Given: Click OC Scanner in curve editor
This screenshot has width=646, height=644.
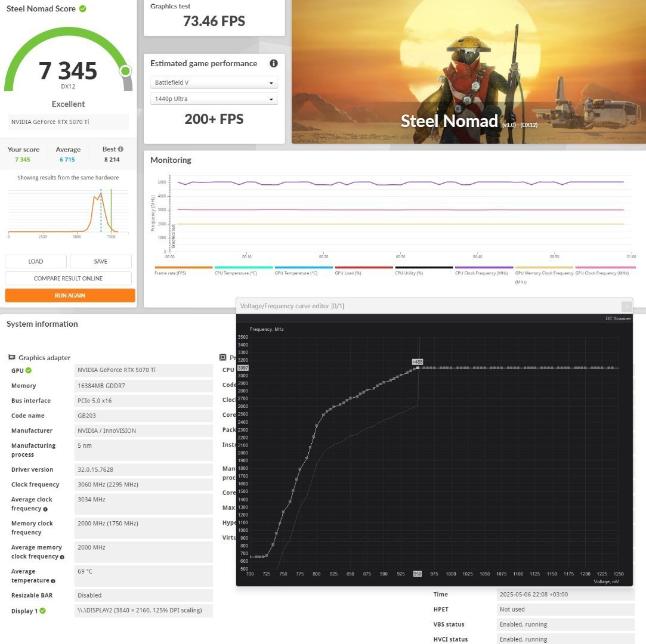Looking at the screenshot, I should click(x=618, y=318).
